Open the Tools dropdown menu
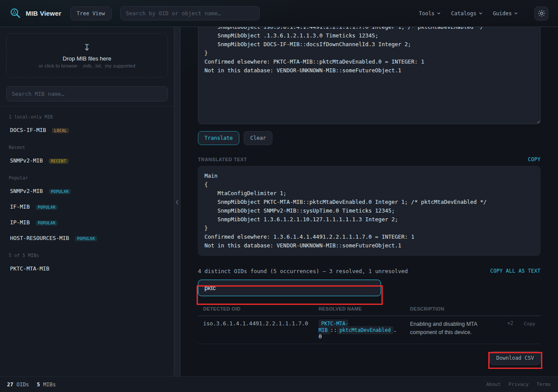Viewport: 558px width, 392px height. (x=429, y=14)
